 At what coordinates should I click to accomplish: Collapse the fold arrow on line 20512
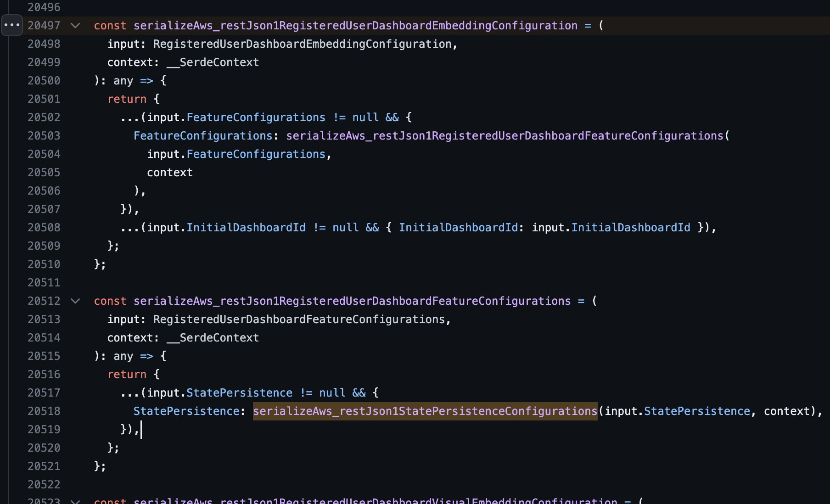coord(76,301)
